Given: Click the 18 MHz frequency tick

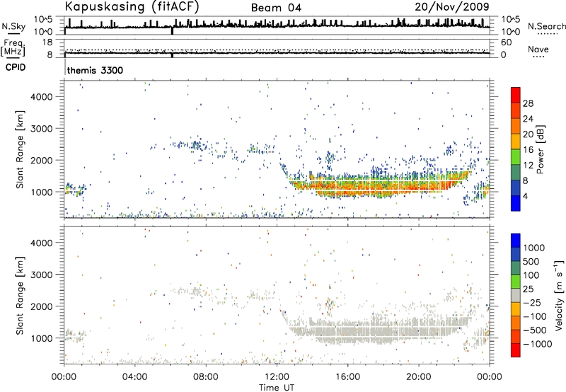Looking at the screenshot, I should click(47, 42).
